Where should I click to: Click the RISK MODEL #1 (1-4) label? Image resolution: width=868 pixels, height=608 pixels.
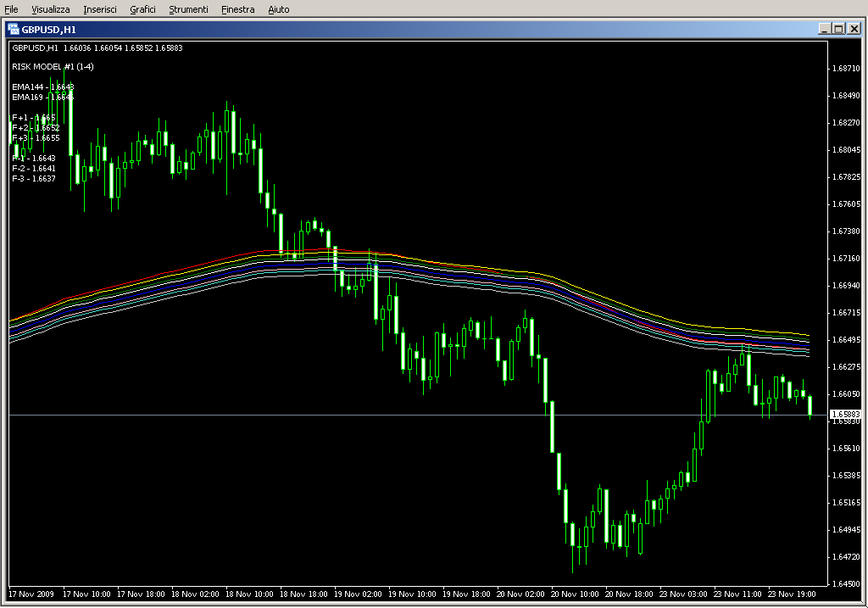point(53,66)
